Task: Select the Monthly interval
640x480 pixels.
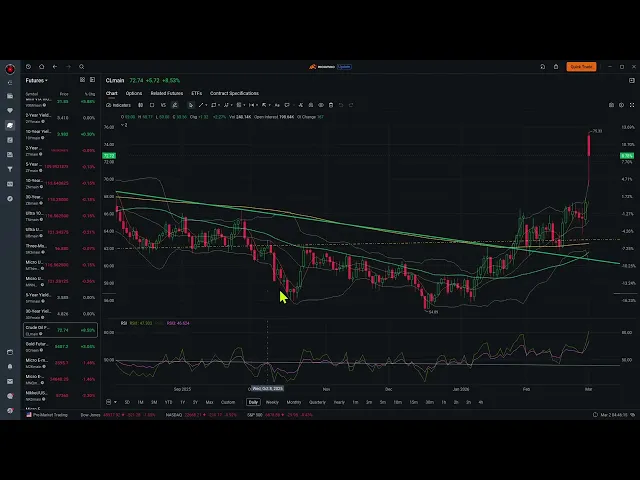Action: (x=293, y=402)
